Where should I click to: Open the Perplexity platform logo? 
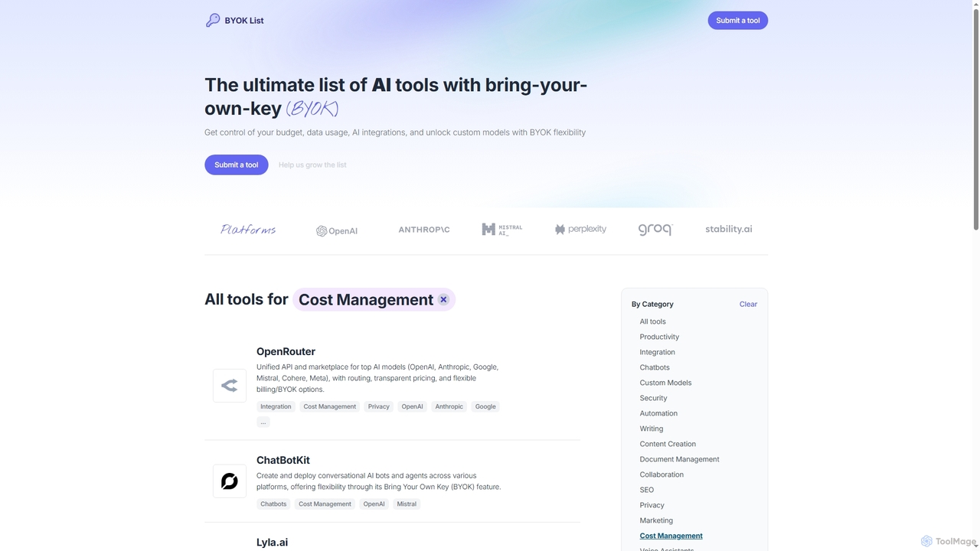tap(580, 230)
